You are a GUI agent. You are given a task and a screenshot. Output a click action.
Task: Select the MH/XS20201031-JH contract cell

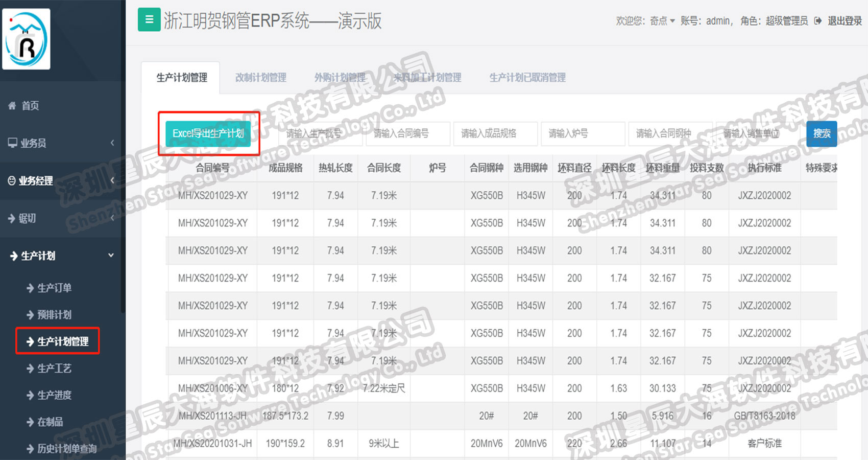213,444
